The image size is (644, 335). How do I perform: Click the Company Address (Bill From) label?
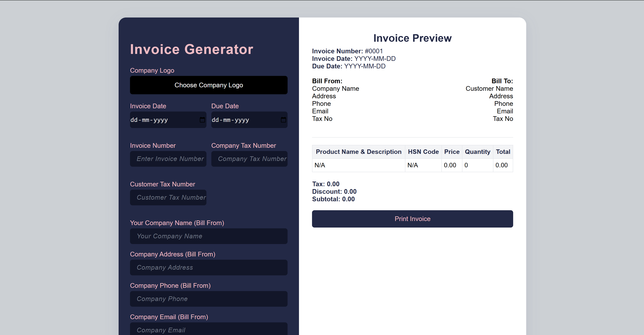coord(172,254)
